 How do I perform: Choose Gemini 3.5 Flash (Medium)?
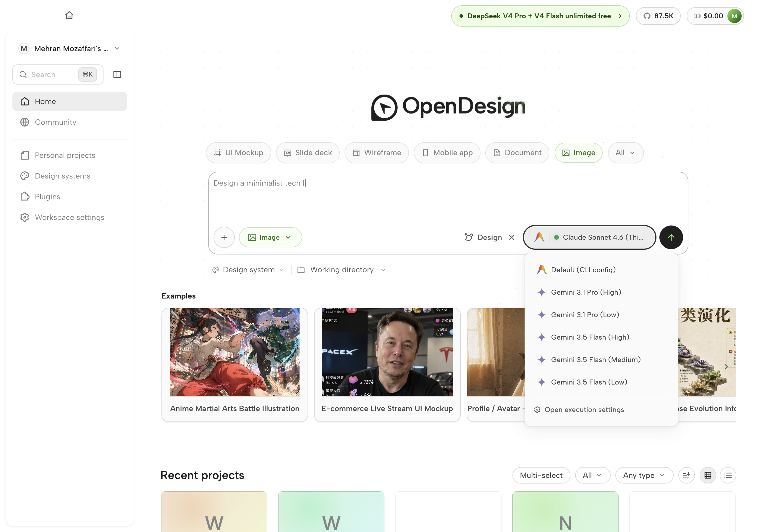coord(601,359)
